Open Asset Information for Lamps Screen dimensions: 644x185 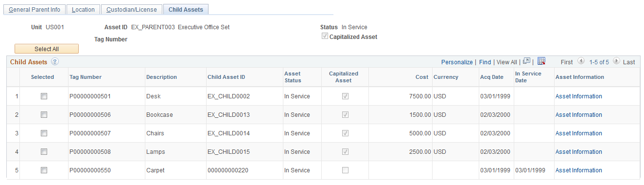(578, 152)
